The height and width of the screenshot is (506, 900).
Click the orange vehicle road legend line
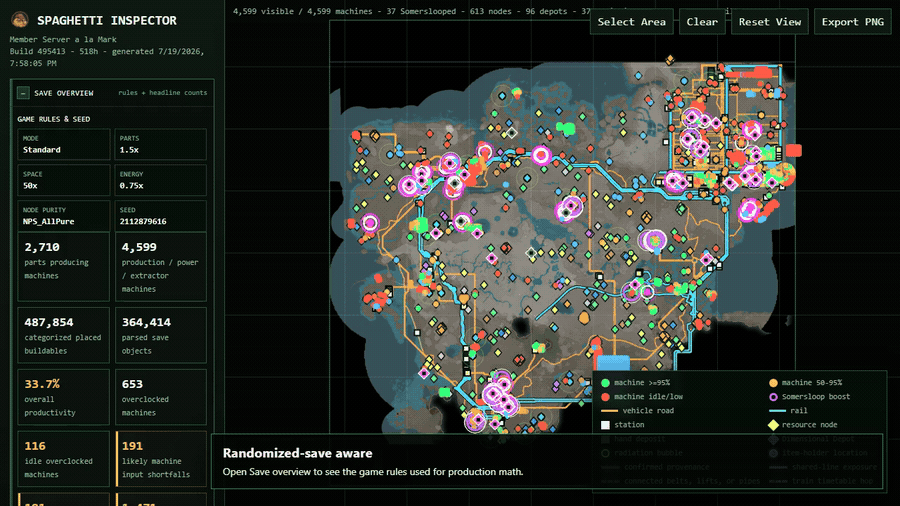609,411
